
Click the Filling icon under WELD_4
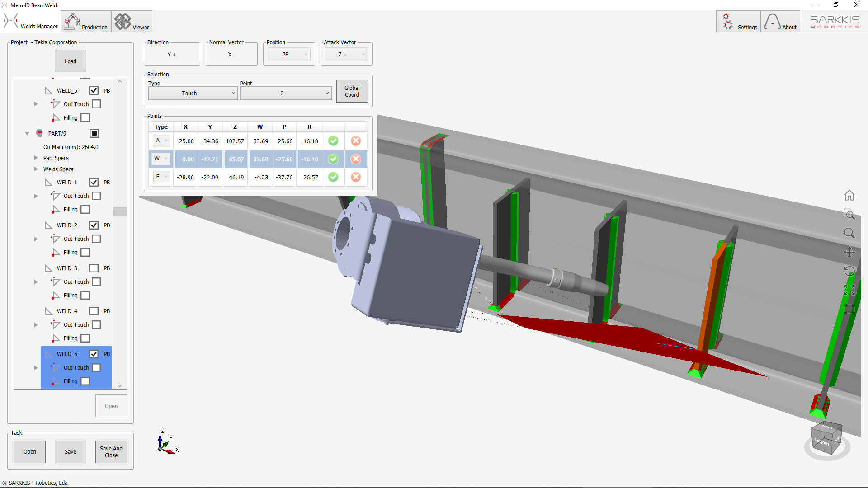tap(56, 338)
